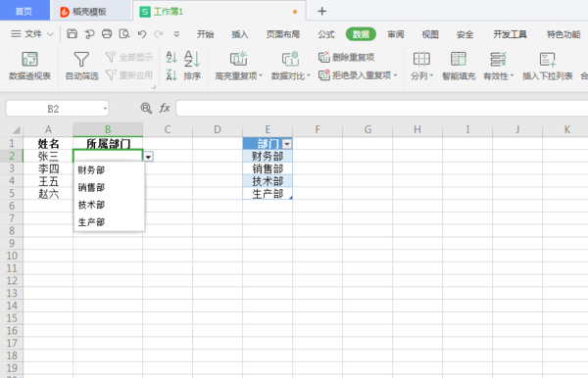Open the 部门 header filter dropdown in E1
The image size is (588, 378).
click(287, 144)
